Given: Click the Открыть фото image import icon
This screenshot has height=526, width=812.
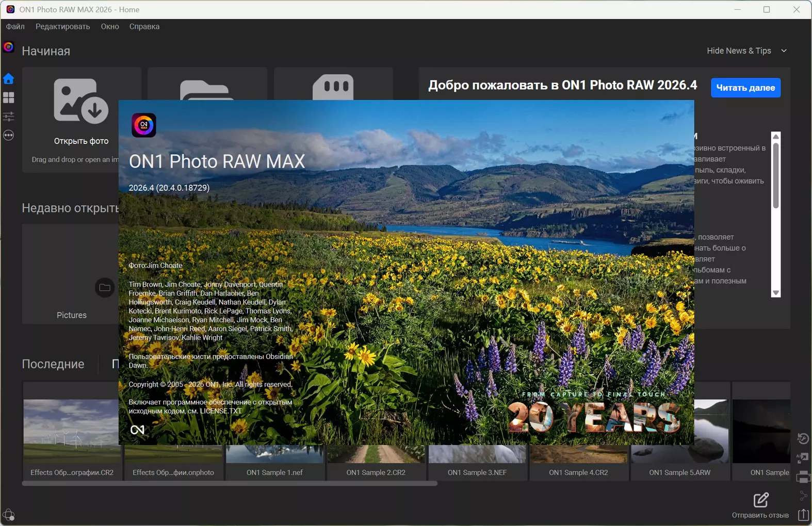Looking at the screenshot, I should [x=81, y=101].
